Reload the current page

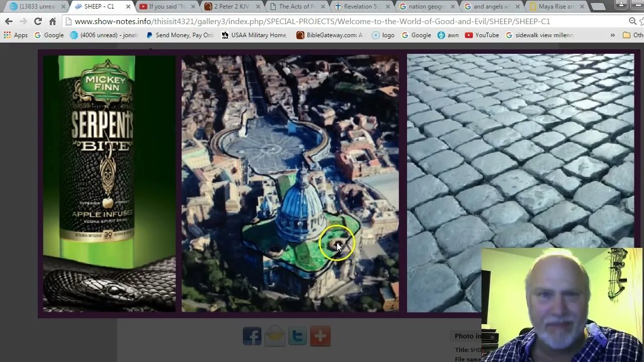pyautogui.click(x=38, y=22)
